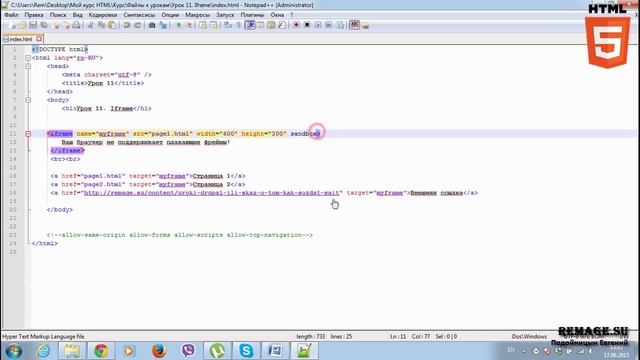Click the Stop Recording macro icon
The width and height of the screenshot is (640, 360).
click(307, 25)
